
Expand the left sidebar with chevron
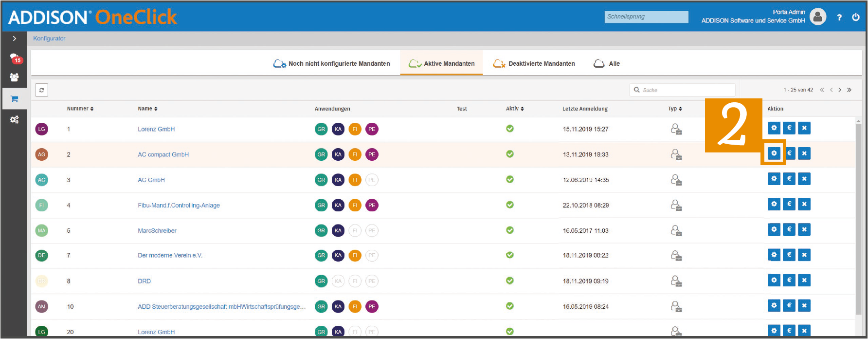click(x=15, y=38)
